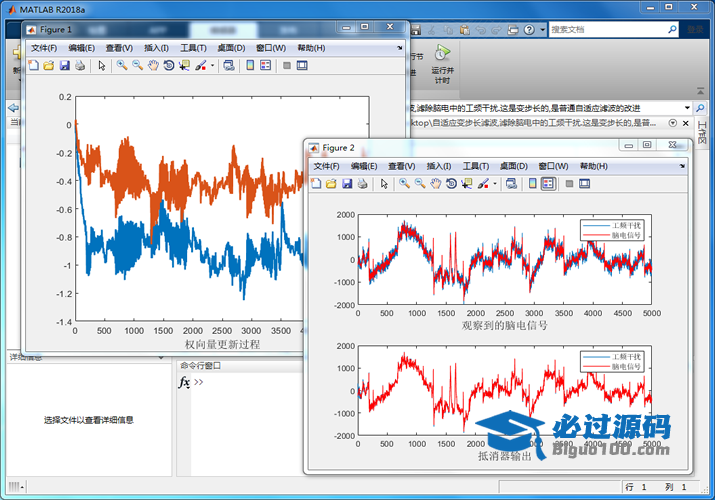Show Plot Tools and dock Figure 2
The height and width of the screenshot is (500, 715).
585,184
